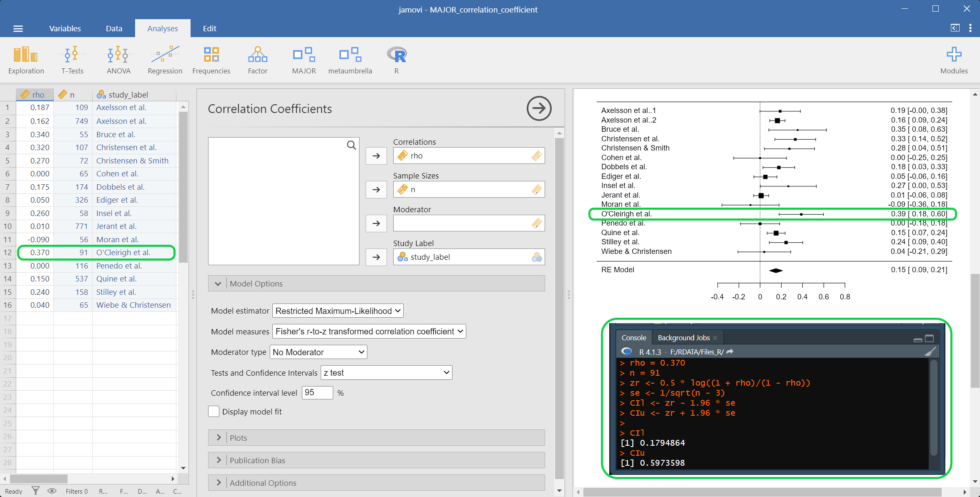
Task: Move variable into Moderator box arrow
Action: coord(376,223)
